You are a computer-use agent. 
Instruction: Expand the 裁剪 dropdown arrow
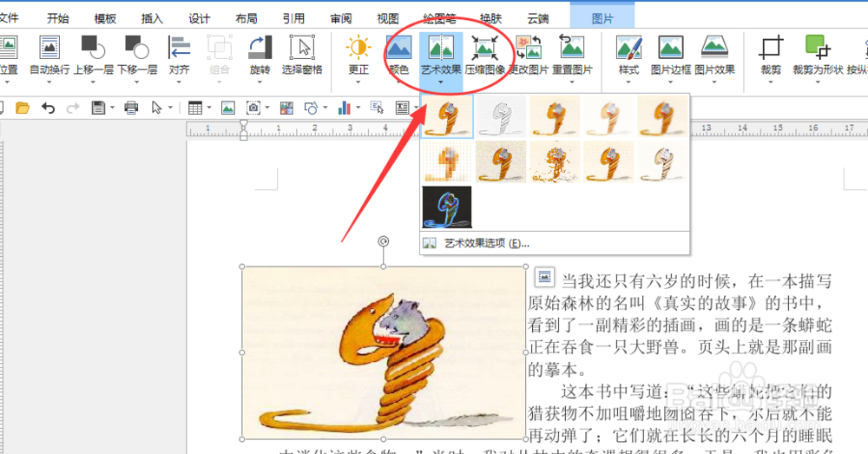click(x=771, y=82)
